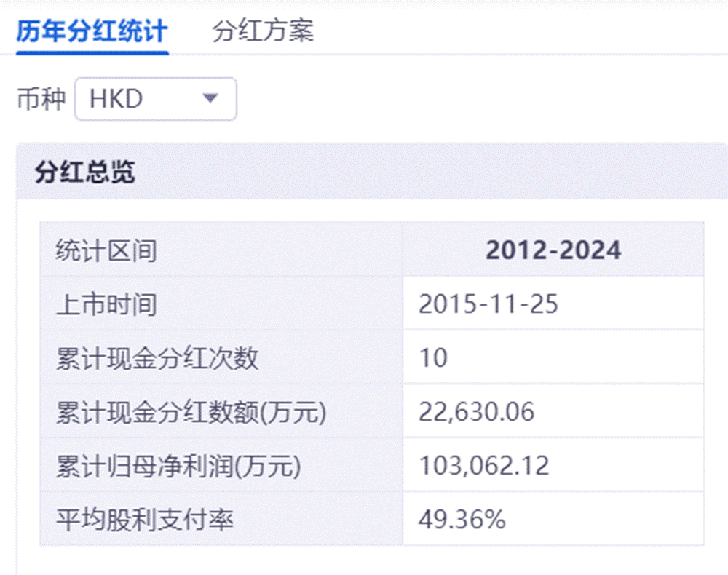The height and width of the screenshot is (575, 728).
Task: Select the 平均股利支付率 row label
Action: tap(145, 520)
